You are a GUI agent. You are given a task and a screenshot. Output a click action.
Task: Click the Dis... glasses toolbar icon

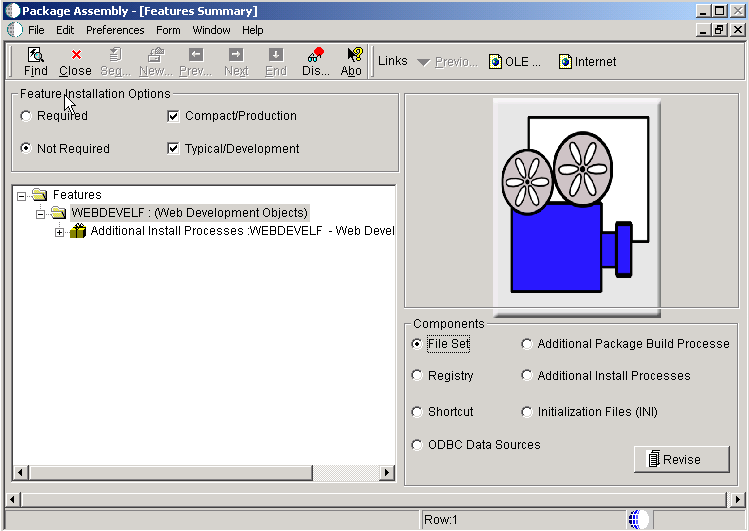316,55
